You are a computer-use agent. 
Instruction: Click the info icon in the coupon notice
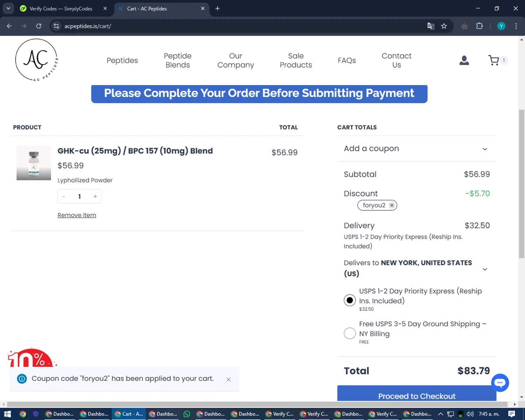click(22, 379)
